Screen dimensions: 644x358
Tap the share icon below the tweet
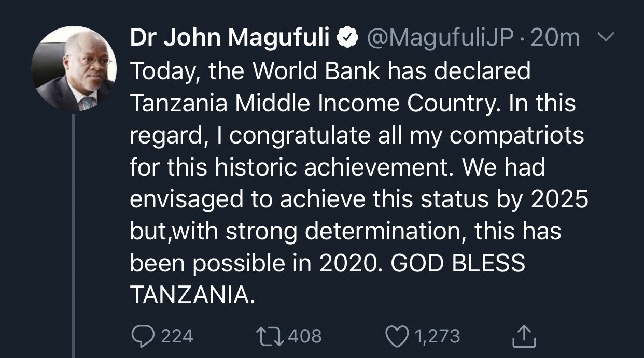point(524,336)
